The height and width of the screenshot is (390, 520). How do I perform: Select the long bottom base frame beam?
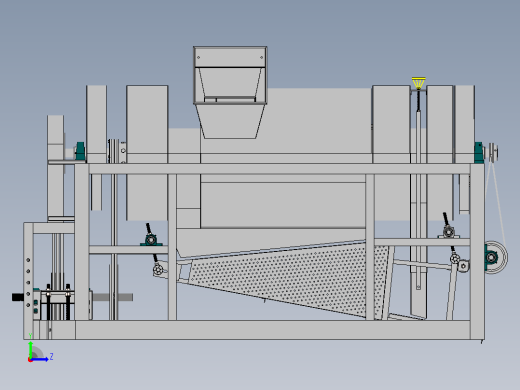(253, 330)
